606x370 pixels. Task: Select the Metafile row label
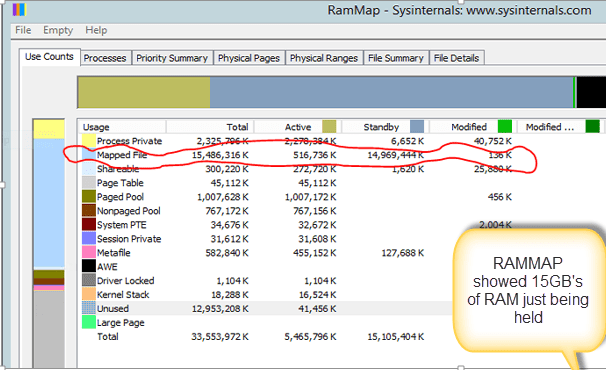[x=114, y=252]
